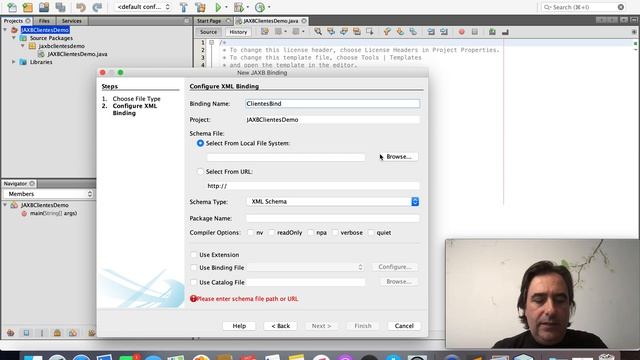Click the Previous Bookmark editor icon
This screenshot has width=640, height=360.
[387, 31]
